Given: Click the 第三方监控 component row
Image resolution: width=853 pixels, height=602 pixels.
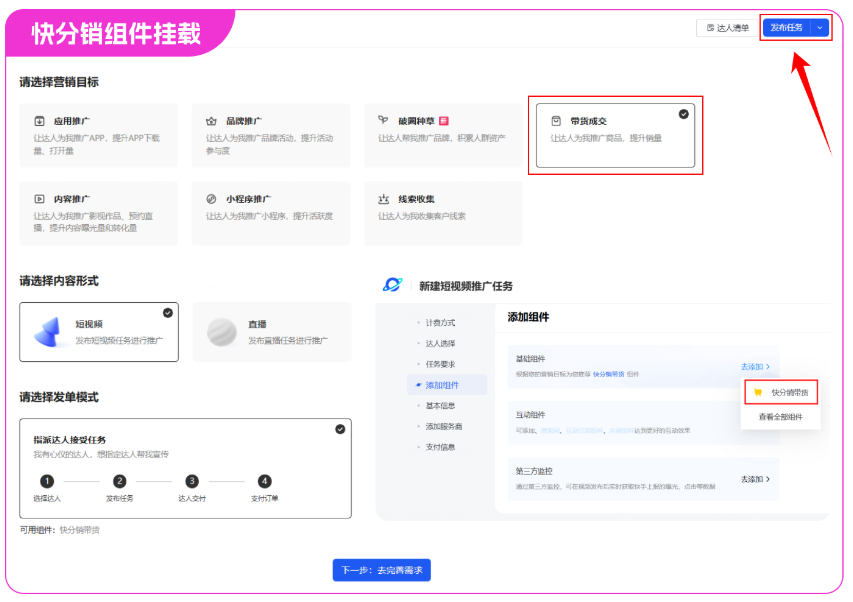Looking at the screenshot, I should coord(644,479).
